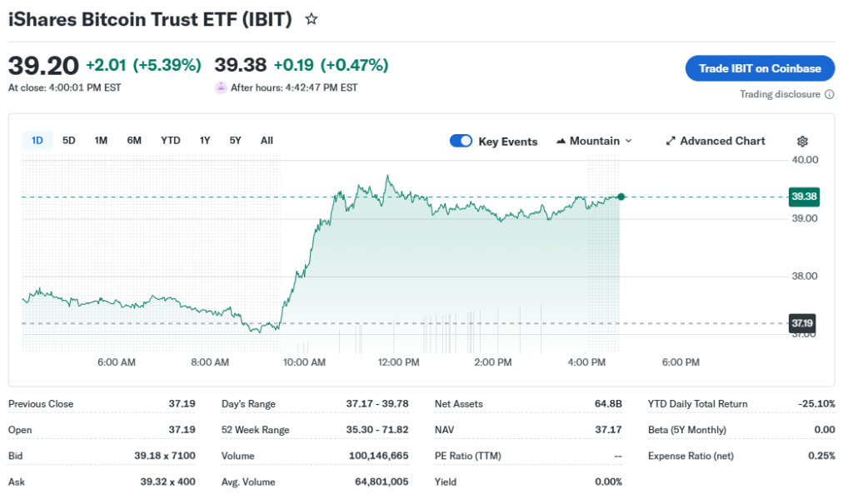
Task: Click the current price marker dot on chart
Action: (621, 197)
